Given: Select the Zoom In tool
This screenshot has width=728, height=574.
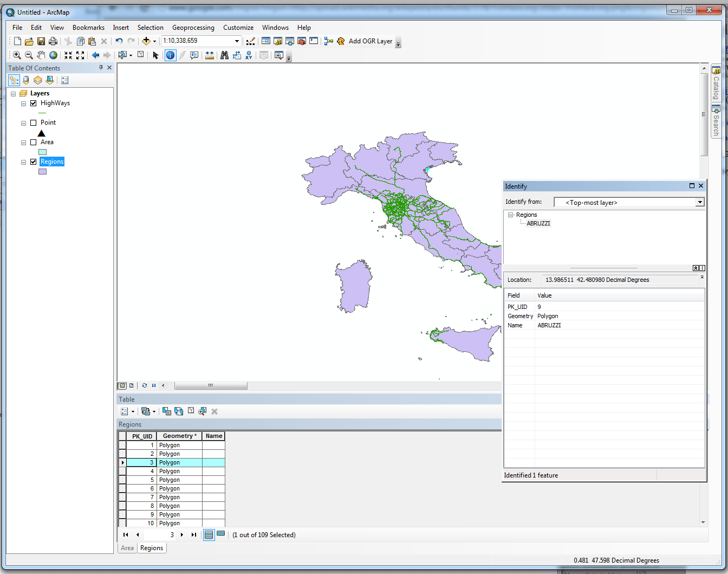Looking at the screenshot, I should click(17, 55).
